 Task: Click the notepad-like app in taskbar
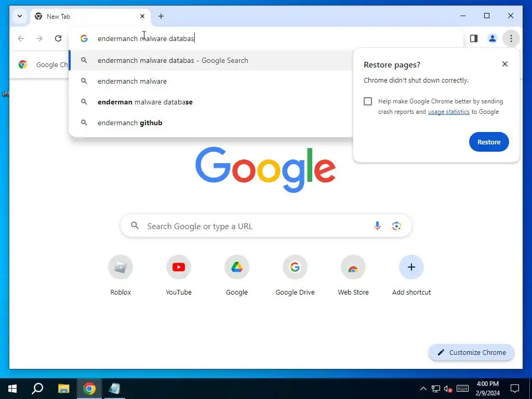tap(114, 389)
